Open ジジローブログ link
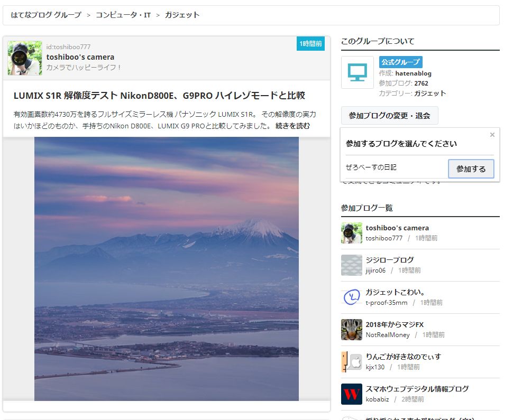The width and height of the screenshot is (522, 420). (x=389, y=260)
